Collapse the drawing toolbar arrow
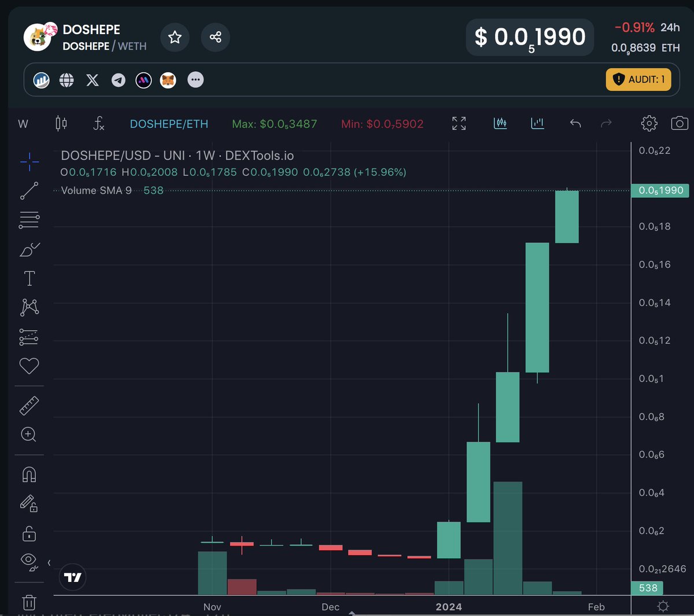The width and height of the screenshot is (694, 616). tap(49, 563)
